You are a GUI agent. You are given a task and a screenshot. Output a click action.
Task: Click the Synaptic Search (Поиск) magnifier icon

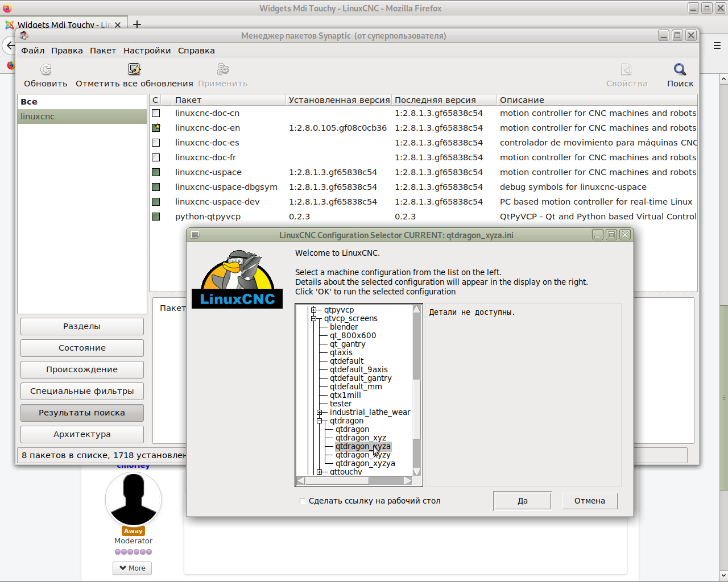pyautogui.click(x=680, y=69)
